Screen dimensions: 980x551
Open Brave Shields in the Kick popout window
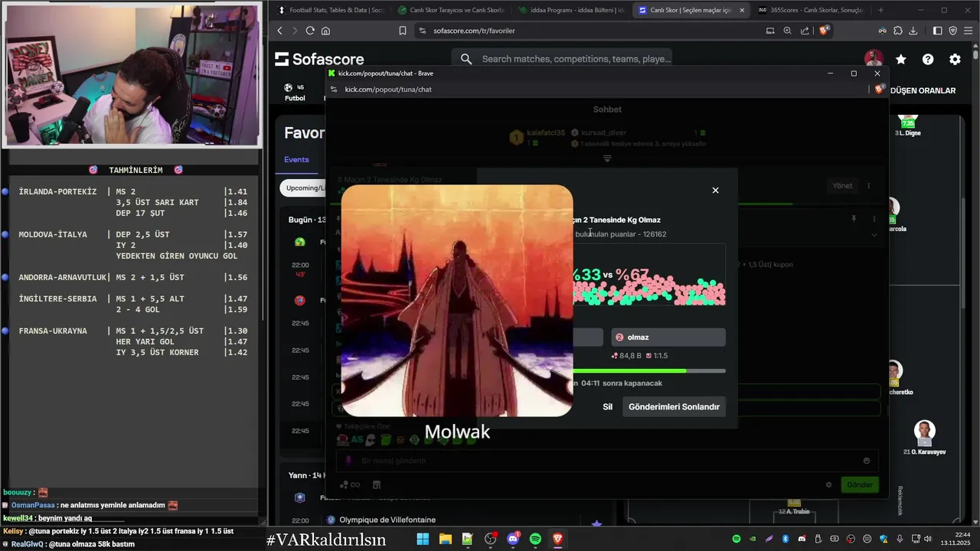[879, 90]
